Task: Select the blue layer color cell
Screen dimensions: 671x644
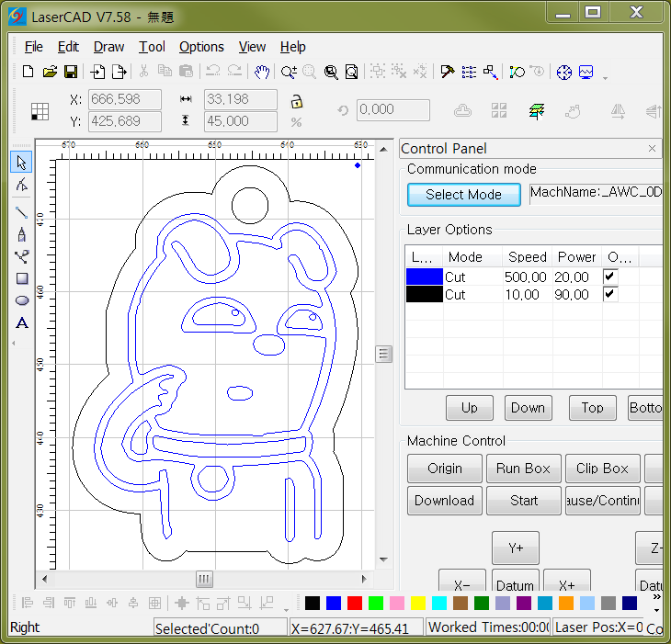Action: point(424,277)
